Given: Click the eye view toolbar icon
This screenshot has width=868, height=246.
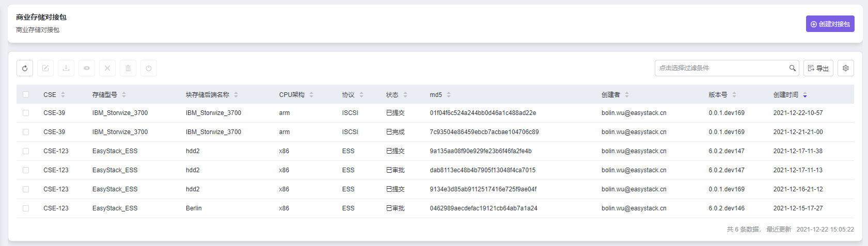Looking at the screenshot, I should click(87, 68).
